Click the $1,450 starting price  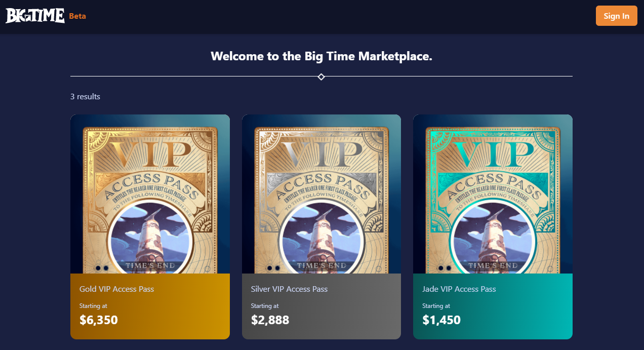pos(441,320)
